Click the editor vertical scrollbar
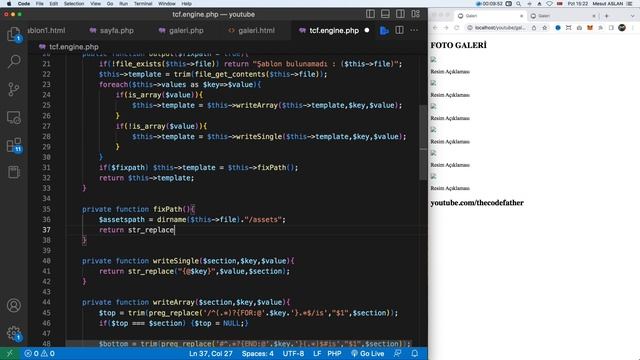 tap(423, 143)
